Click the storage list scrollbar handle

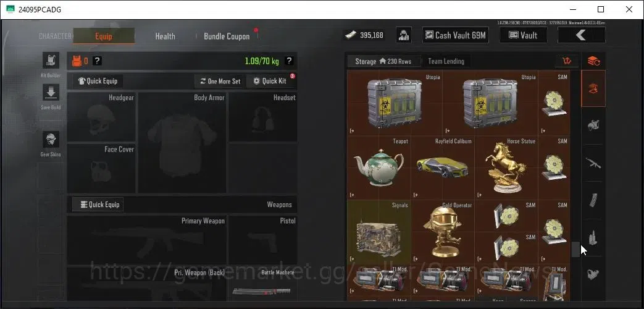[x=575, y=250]
